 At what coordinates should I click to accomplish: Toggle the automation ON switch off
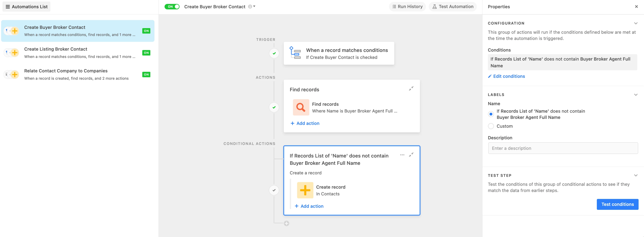[x=172, y=7]
